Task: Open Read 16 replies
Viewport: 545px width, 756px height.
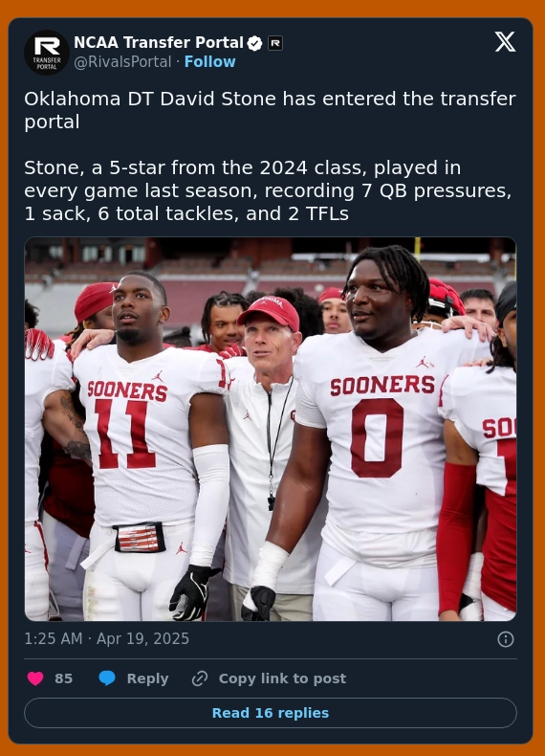Action: coord(271,713)
